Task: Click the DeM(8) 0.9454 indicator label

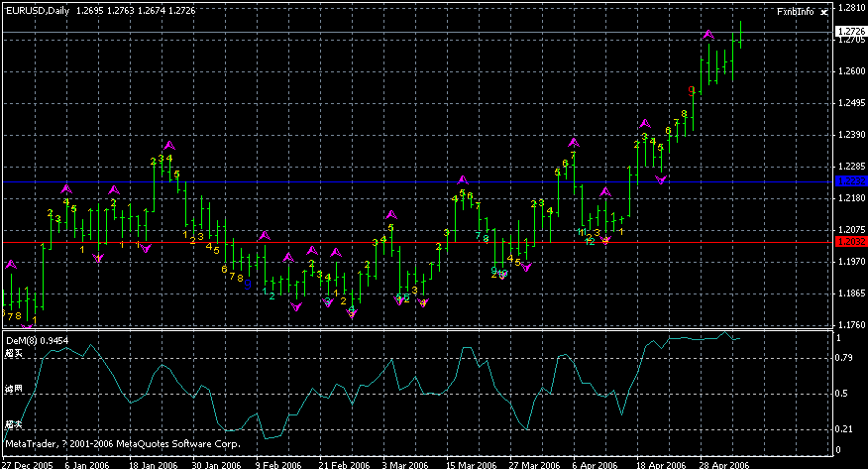Action: pos(38,340)
